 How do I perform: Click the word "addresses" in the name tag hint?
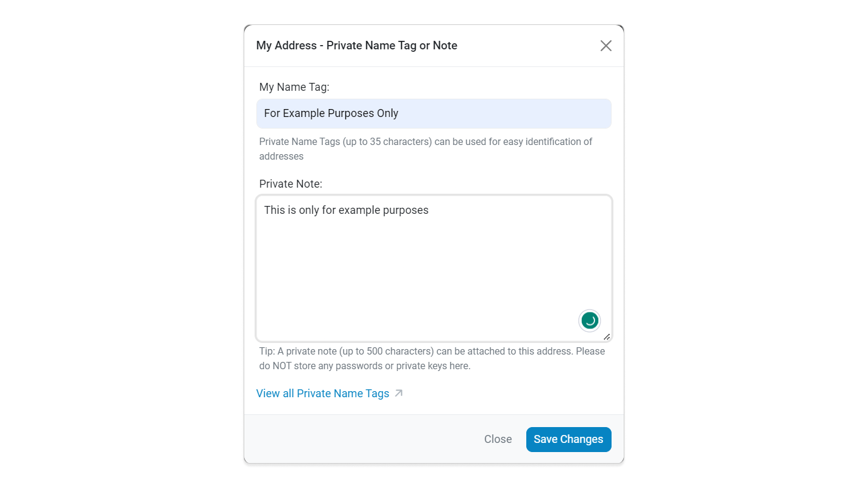281,156
